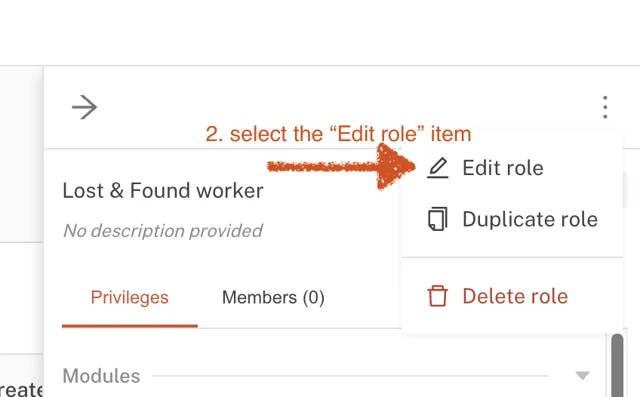Screen dimensions: 640x397
Task: Switch to the Privileges tab
Action: 130,297
